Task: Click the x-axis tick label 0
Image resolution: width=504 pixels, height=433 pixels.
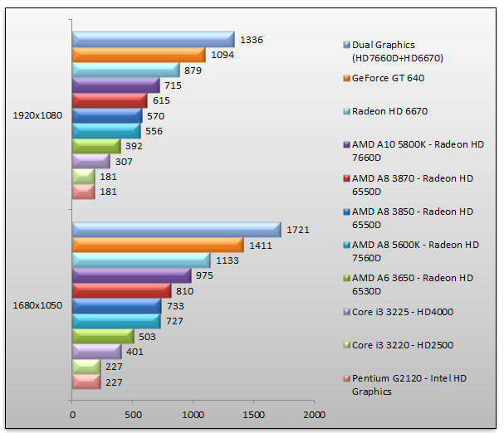Action: pos(72,415)
